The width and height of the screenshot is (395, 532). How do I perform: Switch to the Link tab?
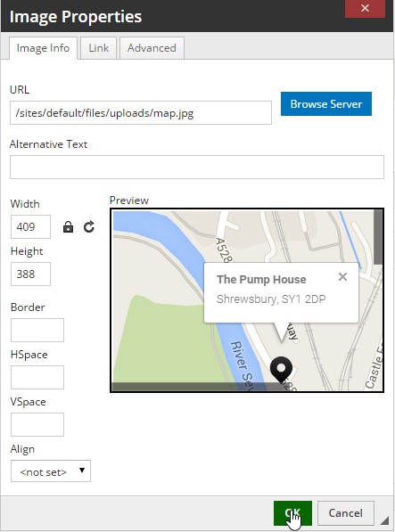98,48
